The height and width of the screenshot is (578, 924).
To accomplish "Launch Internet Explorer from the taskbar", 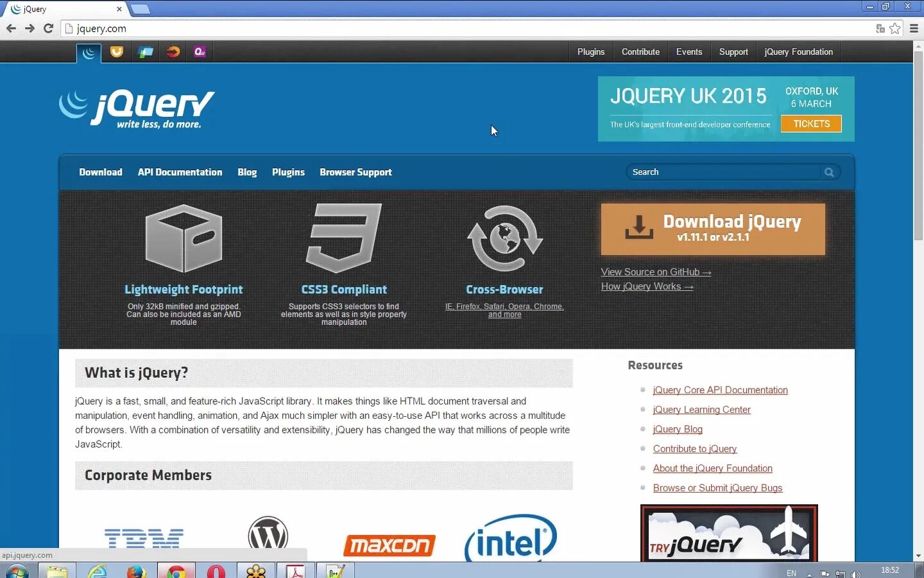I will pyautogui.click(x=97, y=571).
